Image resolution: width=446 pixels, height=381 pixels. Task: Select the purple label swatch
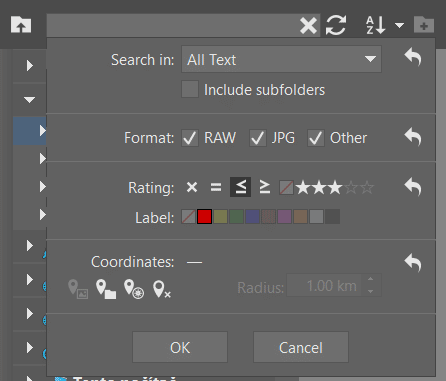tap(284, 217)
